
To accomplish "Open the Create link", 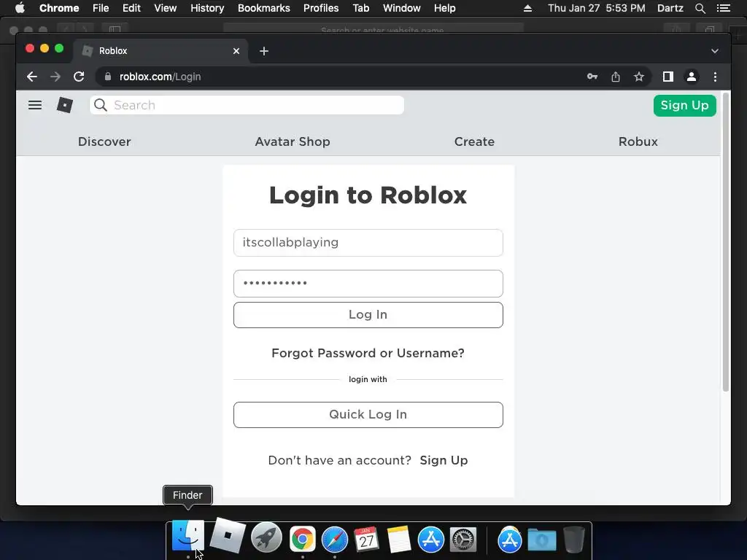I will 474,141.
